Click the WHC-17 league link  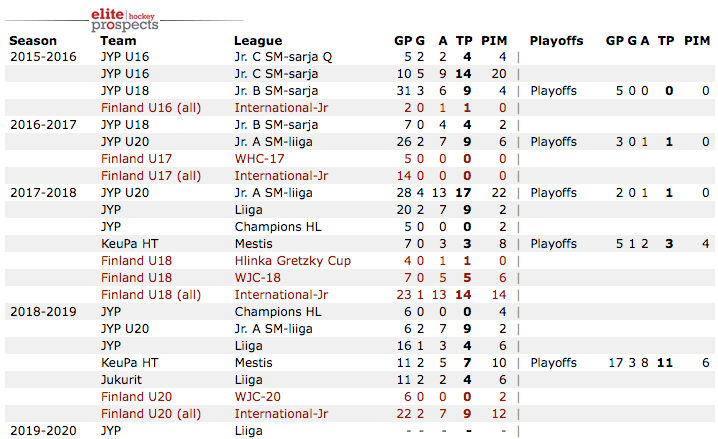point(260,158)
